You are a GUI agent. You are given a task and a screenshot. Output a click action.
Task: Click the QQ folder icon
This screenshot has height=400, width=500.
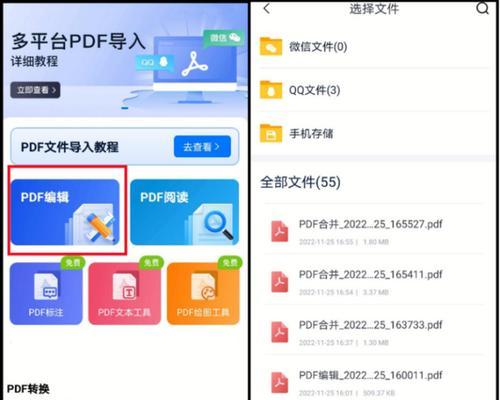(x=271, y=90)
